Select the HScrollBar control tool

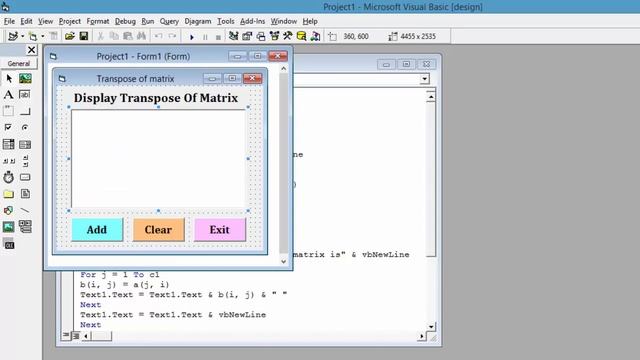point(9,161)
